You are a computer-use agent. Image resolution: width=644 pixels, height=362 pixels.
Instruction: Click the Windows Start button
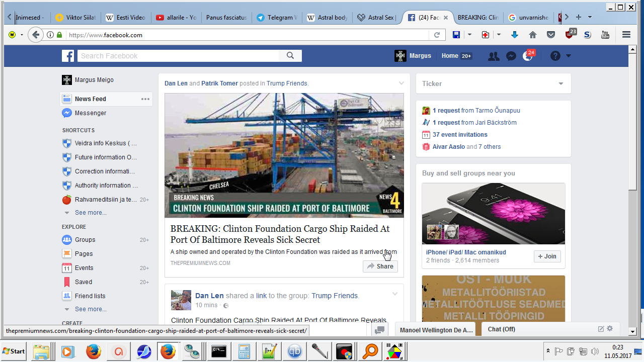click(14, 351)
